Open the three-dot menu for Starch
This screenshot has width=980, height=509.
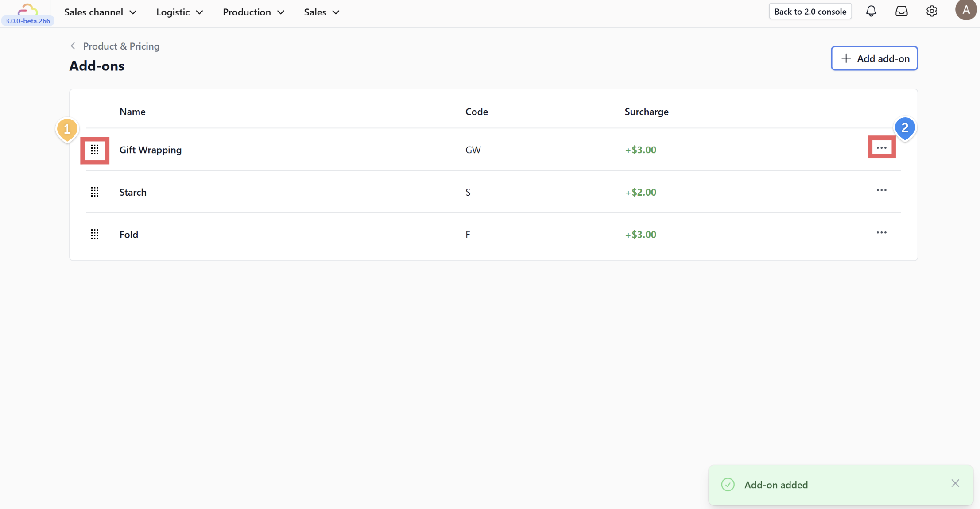[881, 190]
